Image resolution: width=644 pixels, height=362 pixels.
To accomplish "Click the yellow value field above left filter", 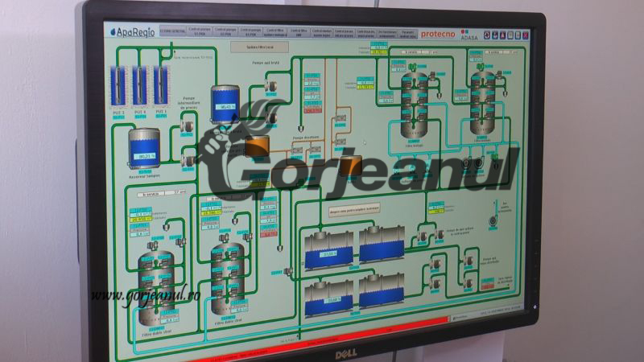I will pyautogui.click(x=140, y=218).
